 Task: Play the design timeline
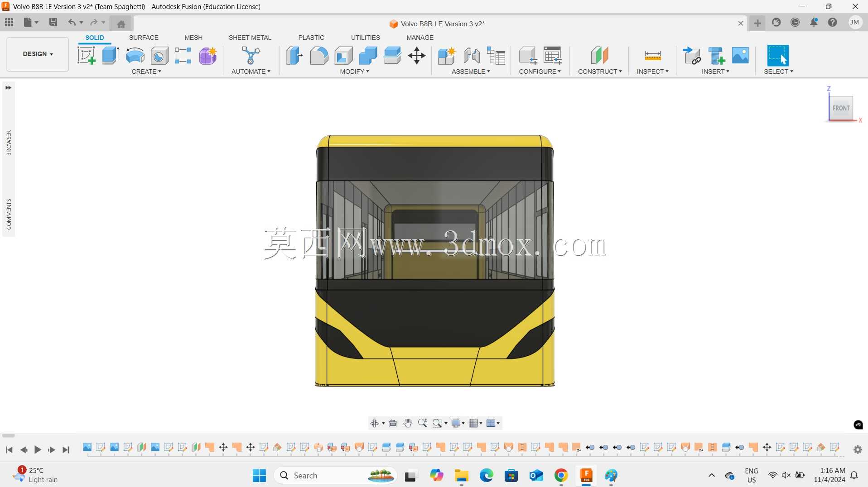(x=38, y=449)
